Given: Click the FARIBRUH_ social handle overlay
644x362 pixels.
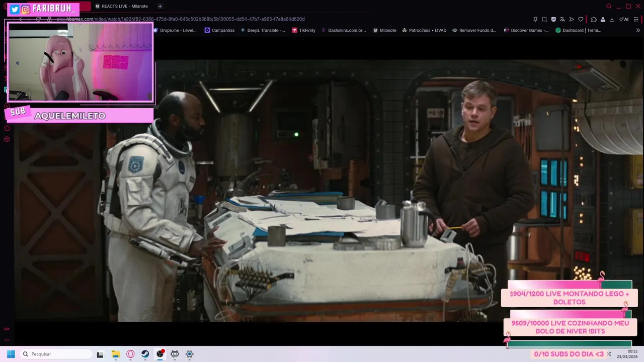Looking at the screenshot, I should click(x=44, y=9).
